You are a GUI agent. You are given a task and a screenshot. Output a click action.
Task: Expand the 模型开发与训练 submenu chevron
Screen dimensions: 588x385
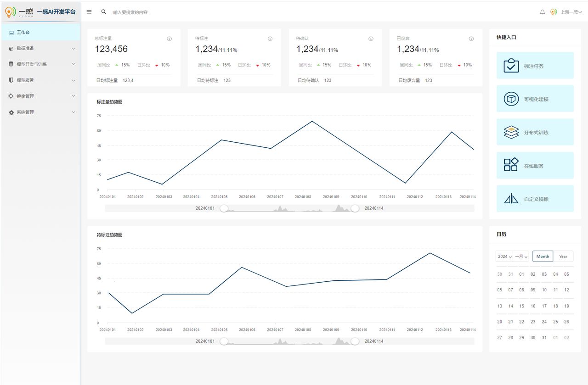point(73,64)
